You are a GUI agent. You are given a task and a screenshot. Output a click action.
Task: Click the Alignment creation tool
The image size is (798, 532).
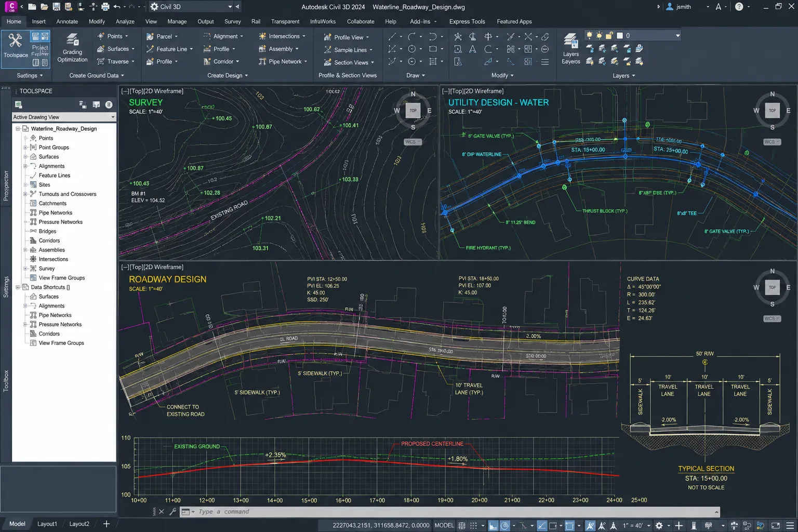pos(223,36)
